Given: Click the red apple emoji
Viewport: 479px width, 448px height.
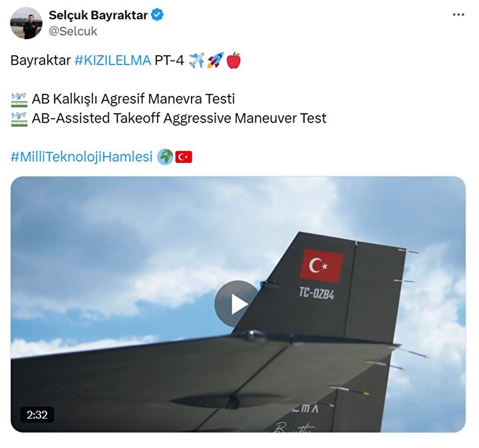Looking at the screenshot, I should click(x=234, y=60).
